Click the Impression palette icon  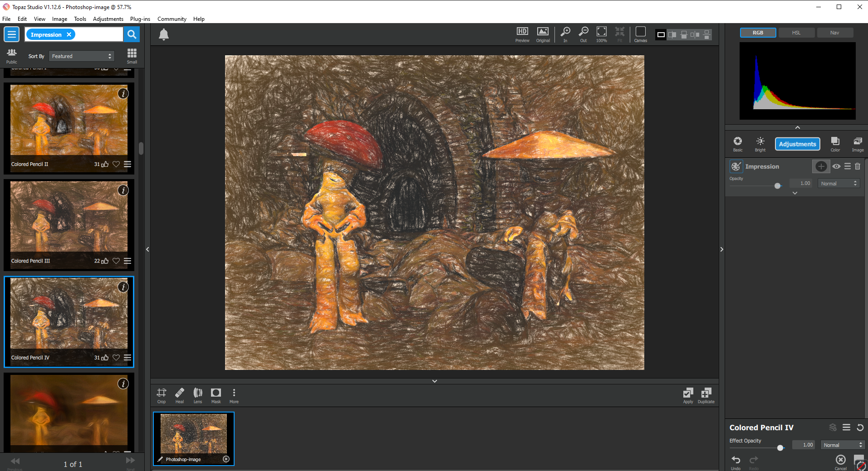point(736,166)
